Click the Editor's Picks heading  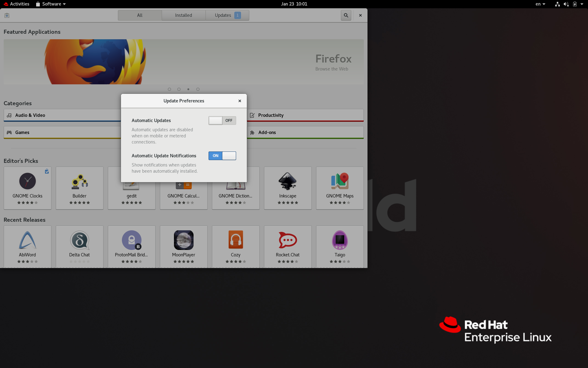pos(21,161)
